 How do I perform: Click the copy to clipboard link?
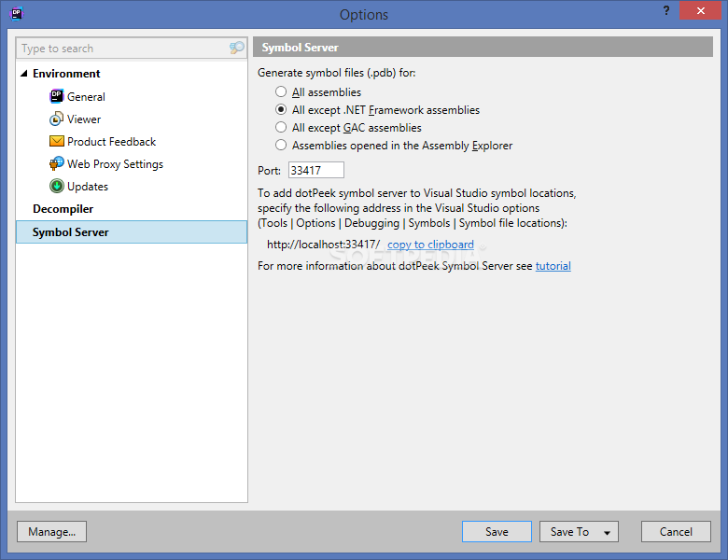coord(430,245)
